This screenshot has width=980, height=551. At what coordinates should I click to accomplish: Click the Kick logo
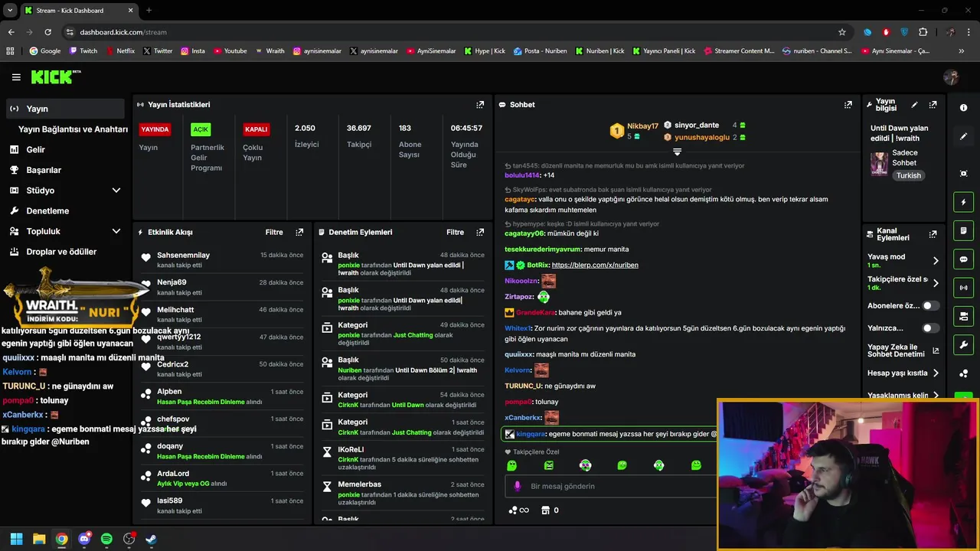tap(56, 77)
